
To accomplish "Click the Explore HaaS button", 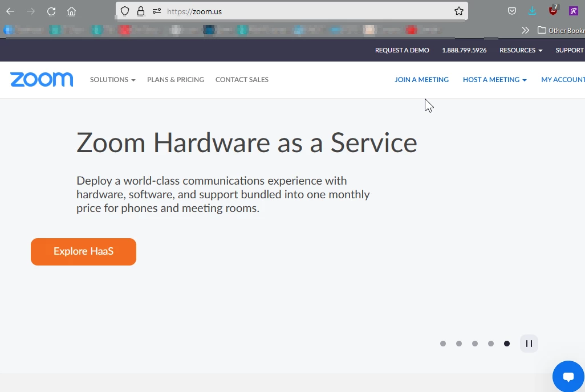I will [84, 252].
